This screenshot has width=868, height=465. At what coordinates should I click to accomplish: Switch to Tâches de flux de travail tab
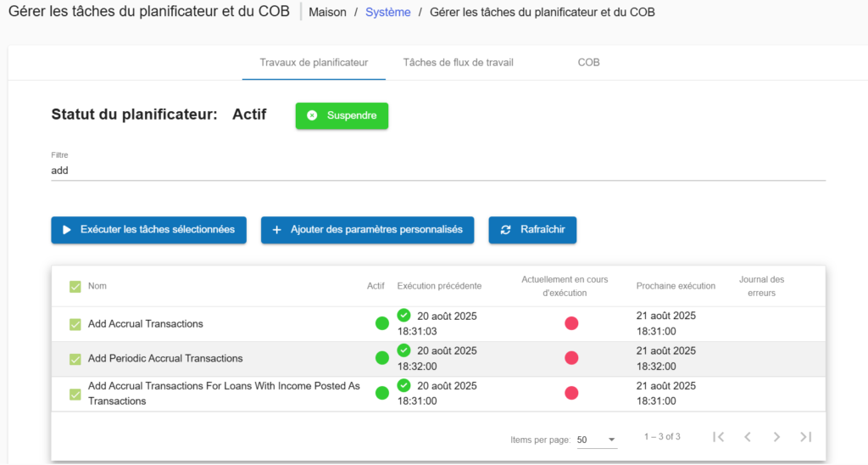pos(458,63)
